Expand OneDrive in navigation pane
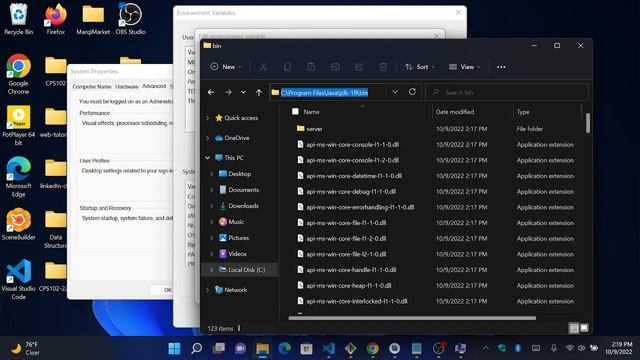The width and height of the screenshot is (640, 360). (207, 138)
